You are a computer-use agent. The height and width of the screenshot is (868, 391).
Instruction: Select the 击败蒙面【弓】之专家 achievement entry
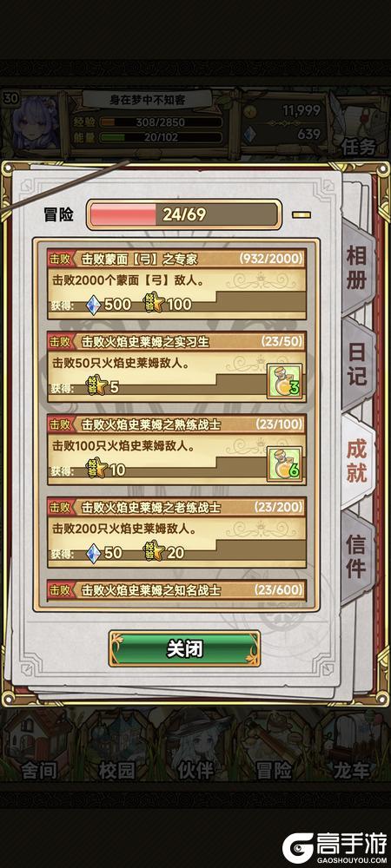point(176,284)
